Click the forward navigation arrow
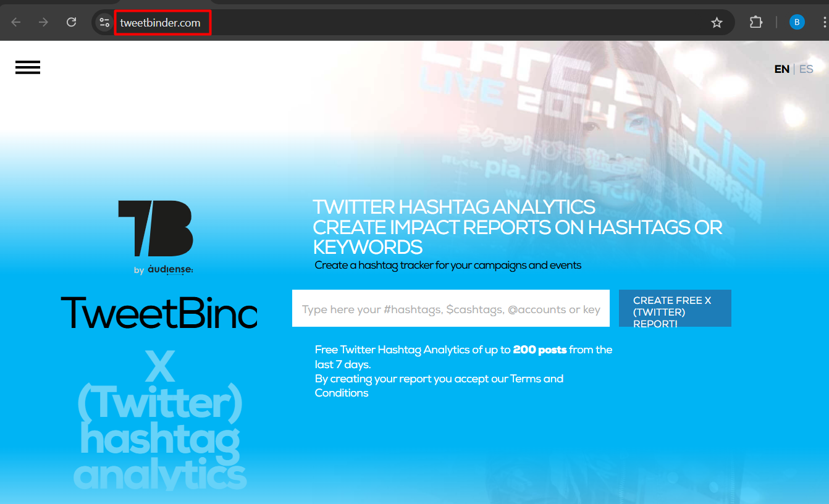Screen dimensions: 829x504 click(43, 22)
